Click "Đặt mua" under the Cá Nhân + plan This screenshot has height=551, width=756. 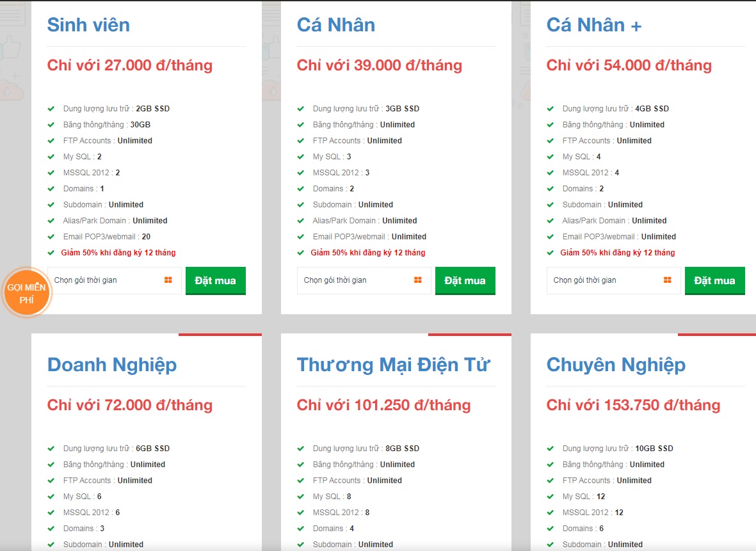pos(714,281)
